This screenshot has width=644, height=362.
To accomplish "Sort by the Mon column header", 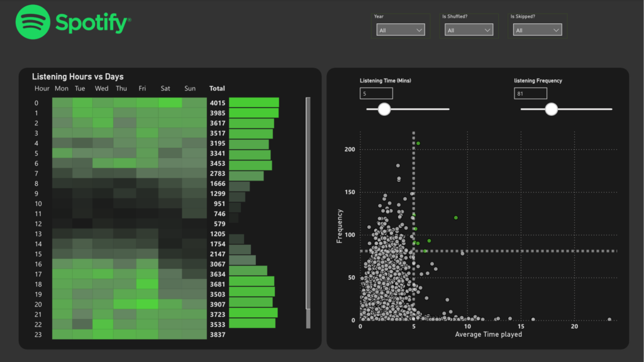I will (x=62, y=89).
